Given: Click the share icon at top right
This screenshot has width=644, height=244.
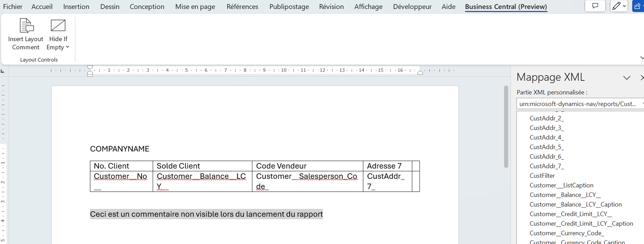Looking at the screenshot, I should point(638,6).
